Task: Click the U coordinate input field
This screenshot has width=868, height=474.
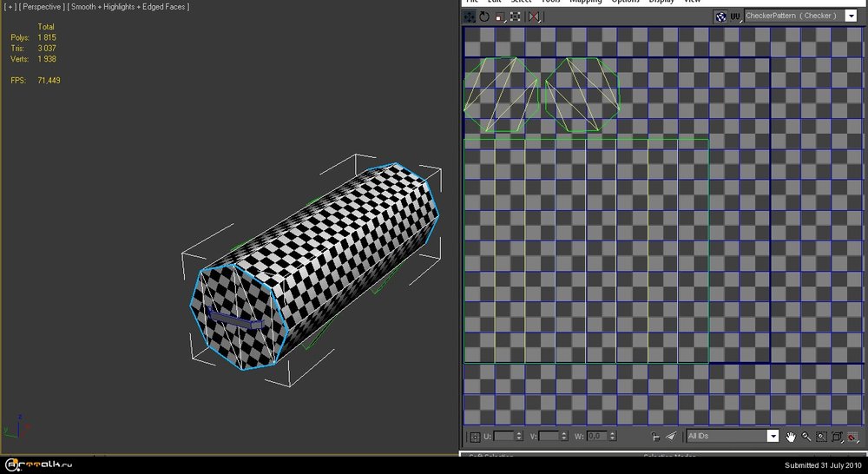Action: point(503,437)
